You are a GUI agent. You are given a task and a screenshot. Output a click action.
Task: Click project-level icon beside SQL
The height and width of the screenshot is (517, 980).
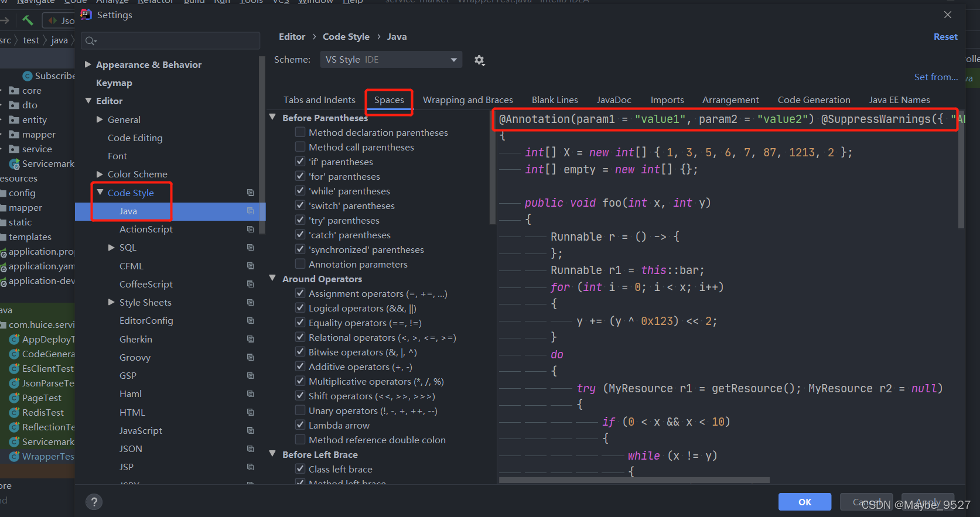[250, 248]
